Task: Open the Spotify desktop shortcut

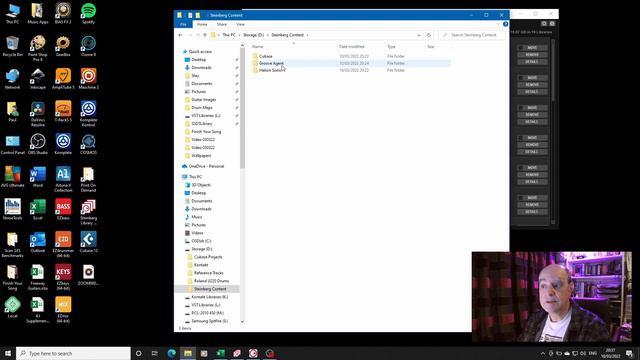Action: click(88, 13)
